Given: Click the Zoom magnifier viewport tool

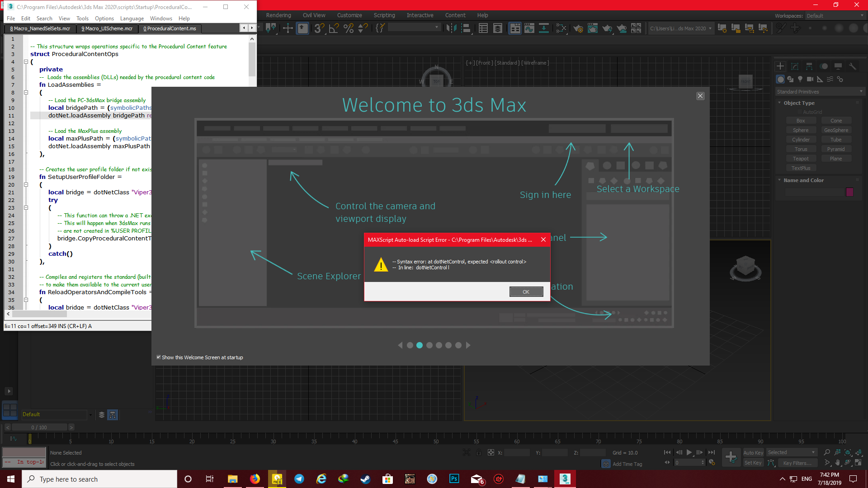Looking at the screenshot, I should point(827,452).
